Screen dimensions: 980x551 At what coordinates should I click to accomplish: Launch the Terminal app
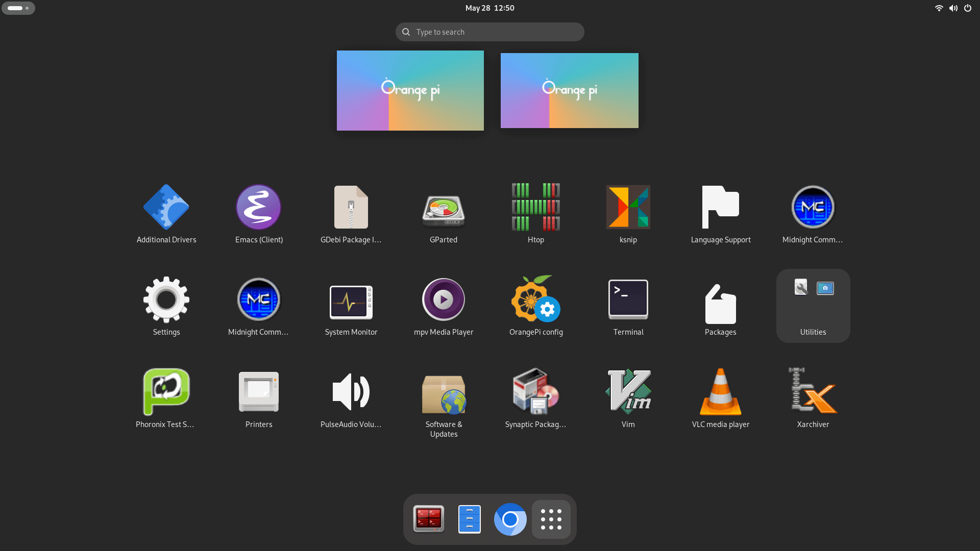click(x=628, y=306)
